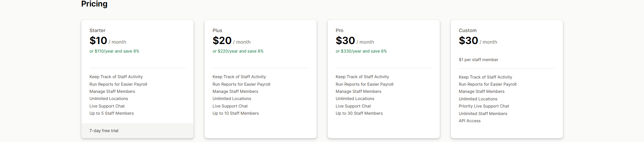Select the Plus plan card heading
644x142 pixels.
click(217, 30)
